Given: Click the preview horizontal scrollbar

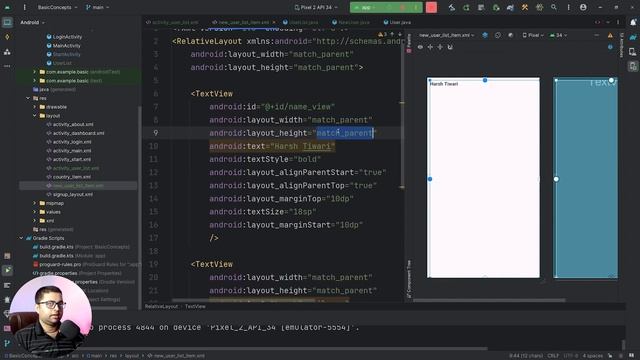Looking at the screenshot, I should coord(489,300).
